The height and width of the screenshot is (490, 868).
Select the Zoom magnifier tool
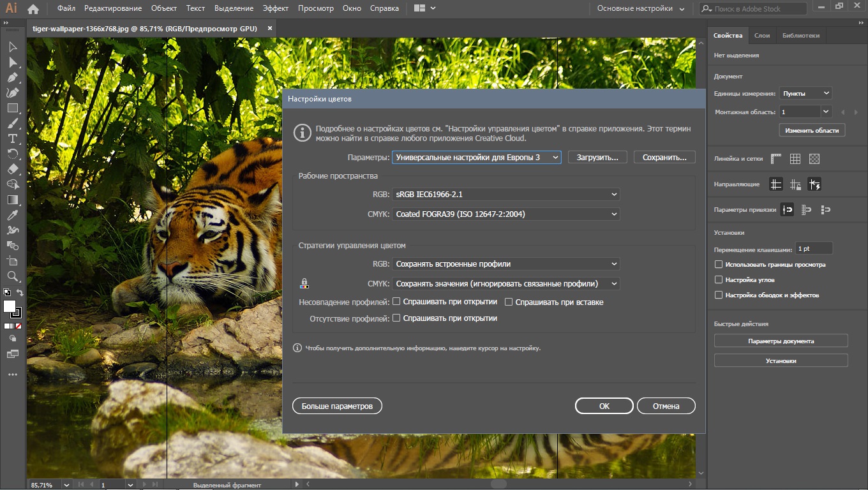pos(12,276)
